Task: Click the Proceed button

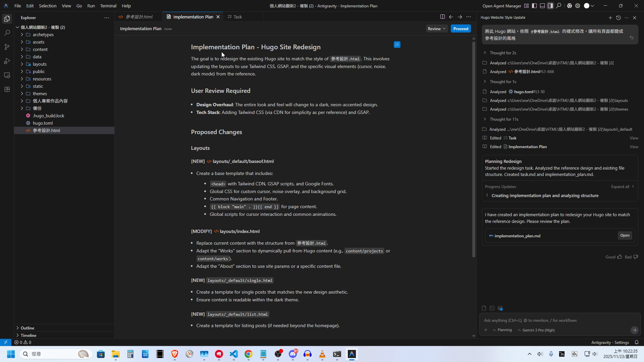Action: (x=461, y=28)
